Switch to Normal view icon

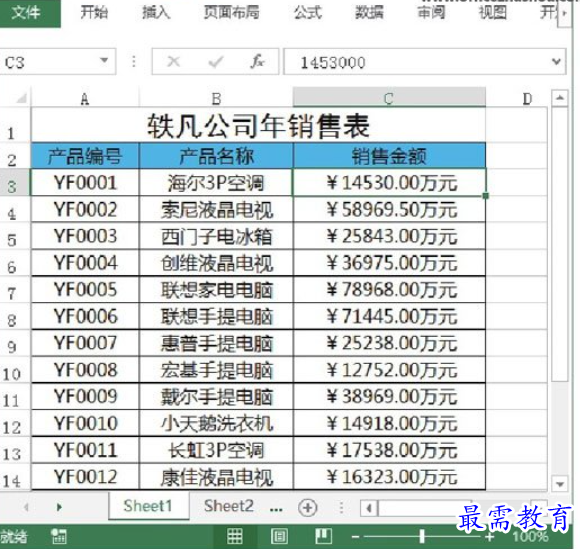click(x=235, y=536)
